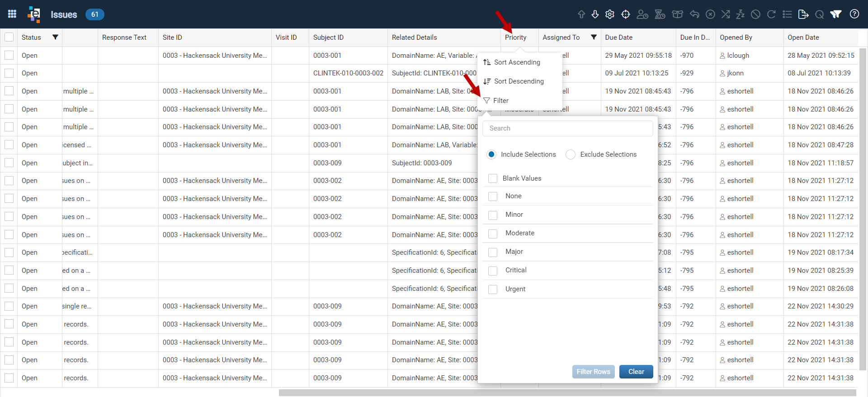
Task: Click the Issues page title
Action: [64, 14]
